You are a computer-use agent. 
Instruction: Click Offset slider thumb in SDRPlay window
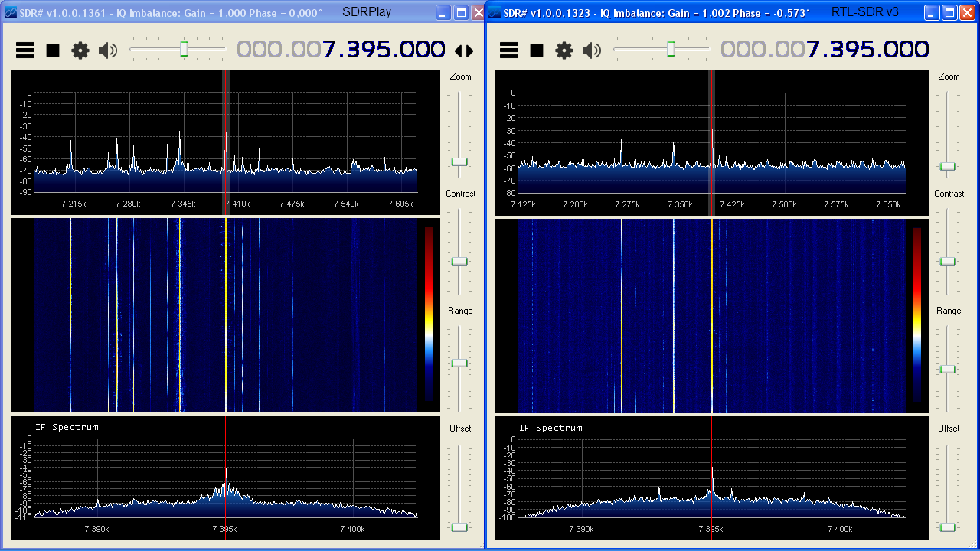[x=459, y=527]
